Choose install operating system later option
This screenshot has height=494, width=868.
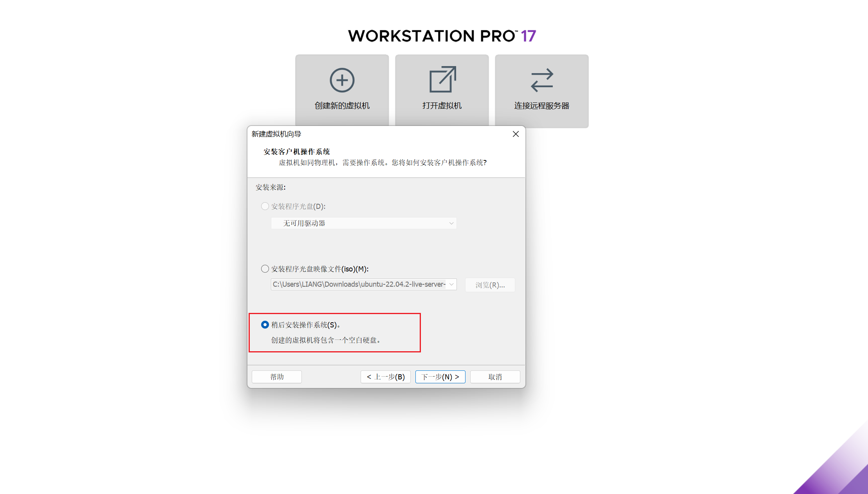coord(265,325)
